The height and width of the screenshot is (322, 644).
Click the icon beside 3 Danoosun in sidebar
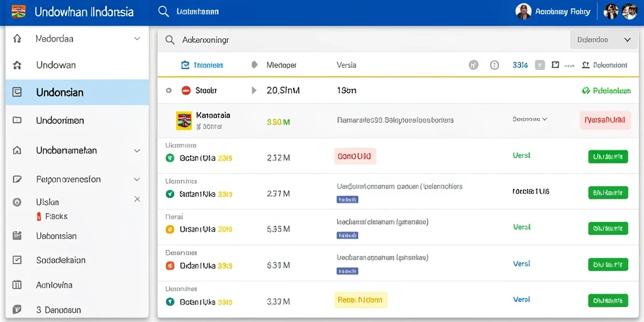[17, 309]
